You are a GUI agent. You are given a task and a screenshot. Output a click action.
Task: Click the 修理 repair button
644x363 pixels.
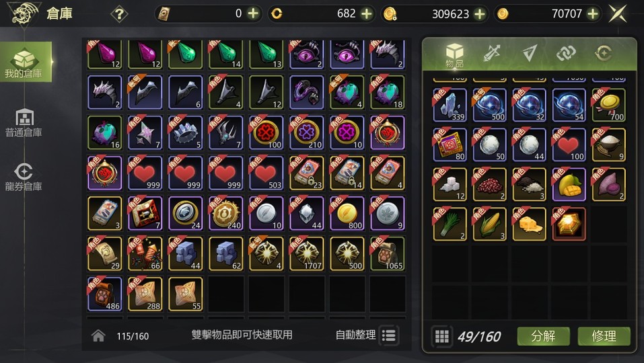coord(604,336)
